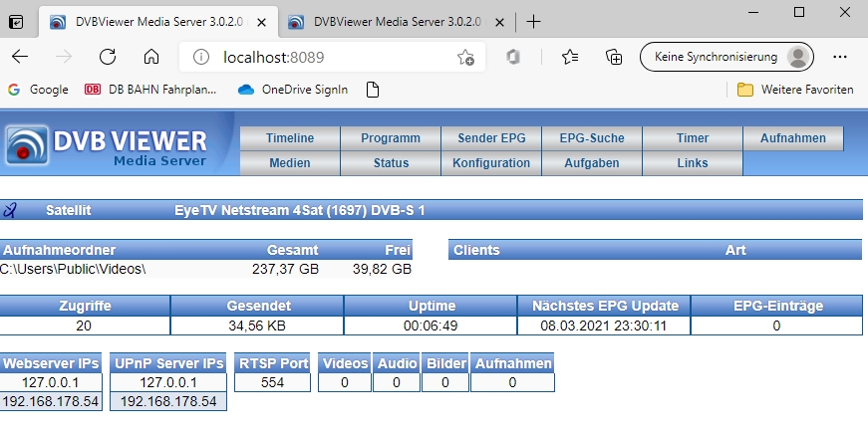Screen dimensions: 868x436
Task: Open the Weitere Favoriten folder
Action: (794, 90)
